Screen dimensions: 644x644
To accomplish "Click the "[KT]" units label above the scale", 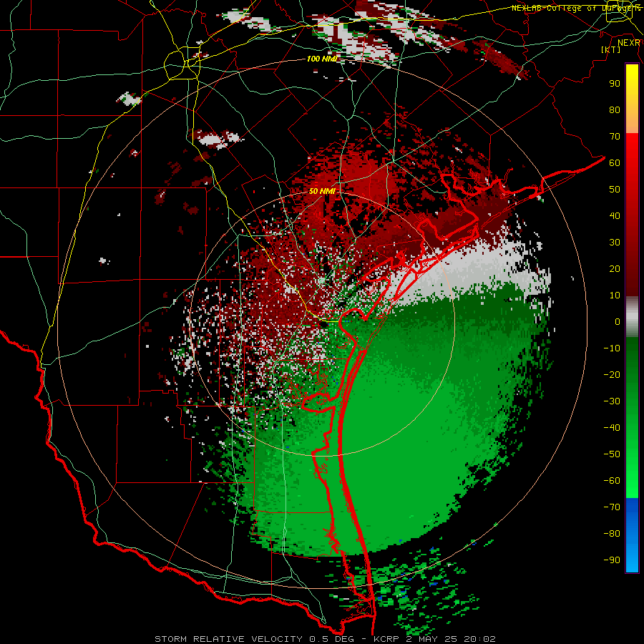I will click(611, 49).
